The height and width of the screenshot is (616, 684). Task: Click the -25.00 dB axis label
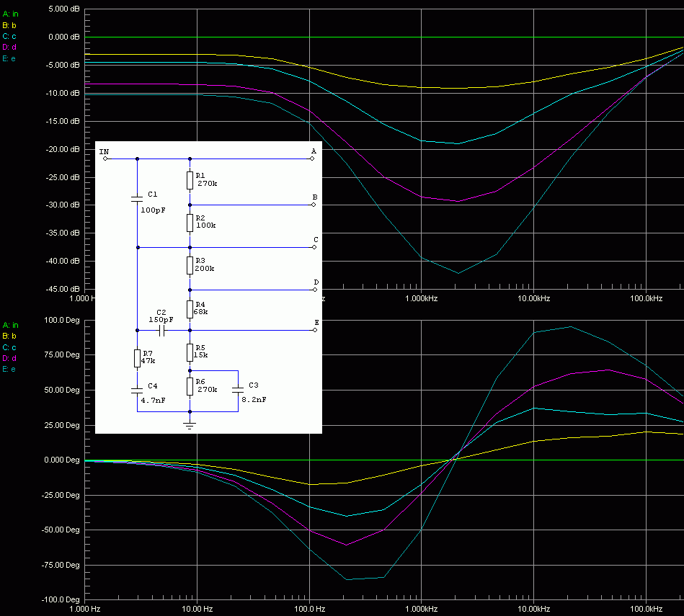coord(63,177)
